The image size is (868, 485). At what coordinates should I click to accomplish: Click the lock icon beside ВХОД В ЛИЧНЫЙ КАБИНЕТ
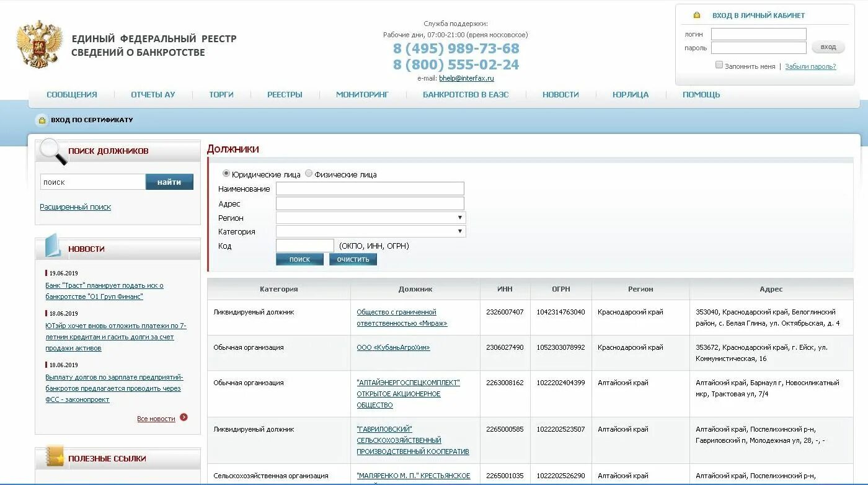696,14
